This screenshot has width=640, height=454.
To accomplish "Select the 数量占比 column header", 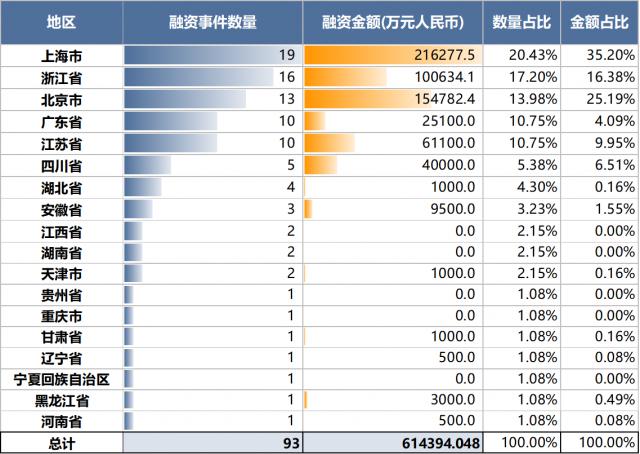I will tap(525, 21).
